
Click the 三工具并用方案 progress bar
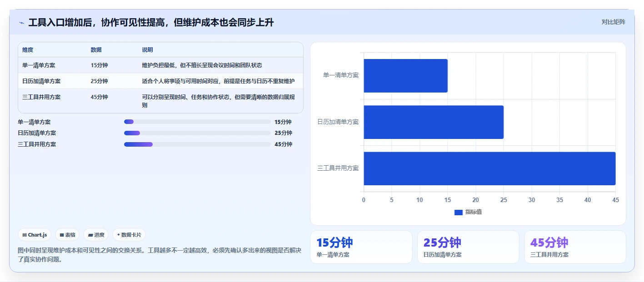197,144
